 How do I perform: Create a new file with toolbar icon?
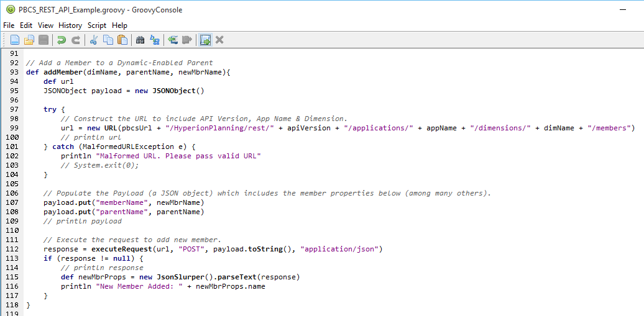pos(15,40)
